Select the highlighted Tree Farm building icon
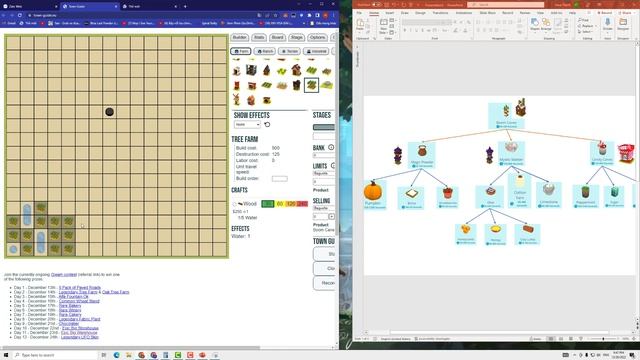640x360 pixels. (311, 85)
